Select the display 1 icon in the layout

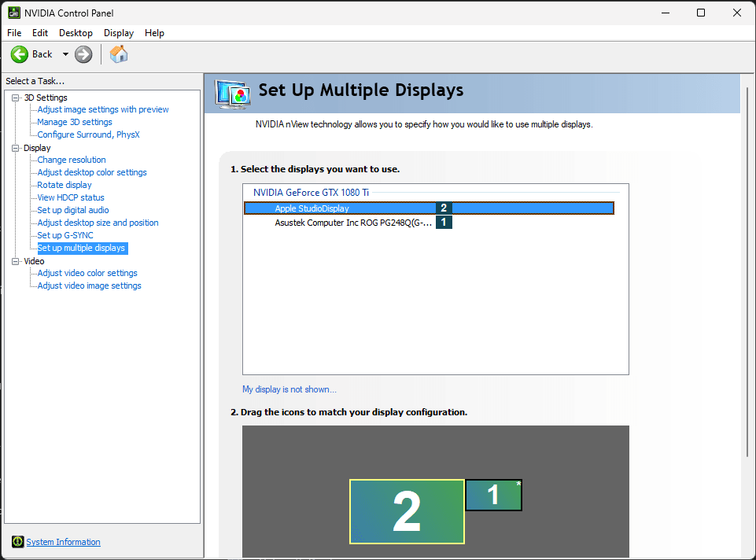493,495
